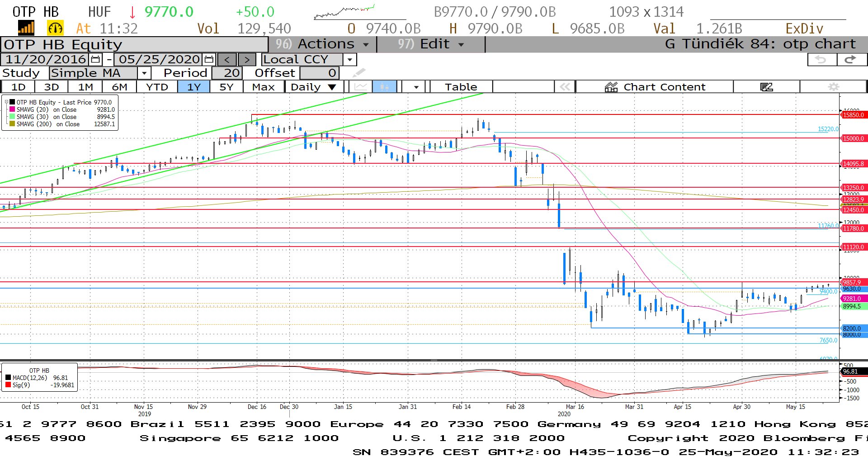Image resolution: width=868 pixels, height=470 pixels.
Task: Select the 1D range tab
Action: point(19,87)
